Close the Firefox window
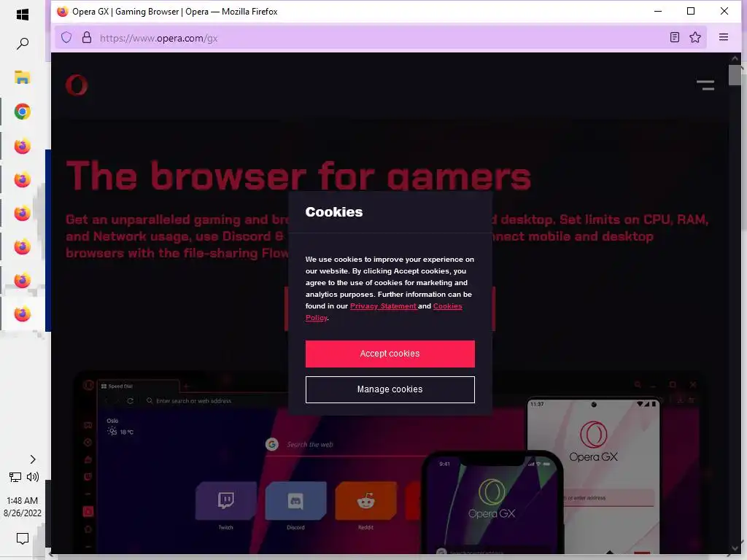Viewport: 747px width, 560px height. [724, 11]
